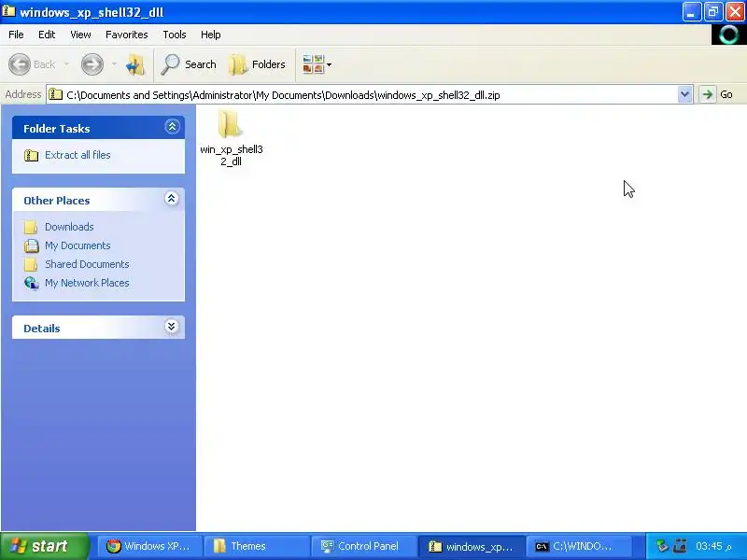This screenshot has width=747, height=560.
Task: Click the Go green arrow button
Action: point(708,94)
